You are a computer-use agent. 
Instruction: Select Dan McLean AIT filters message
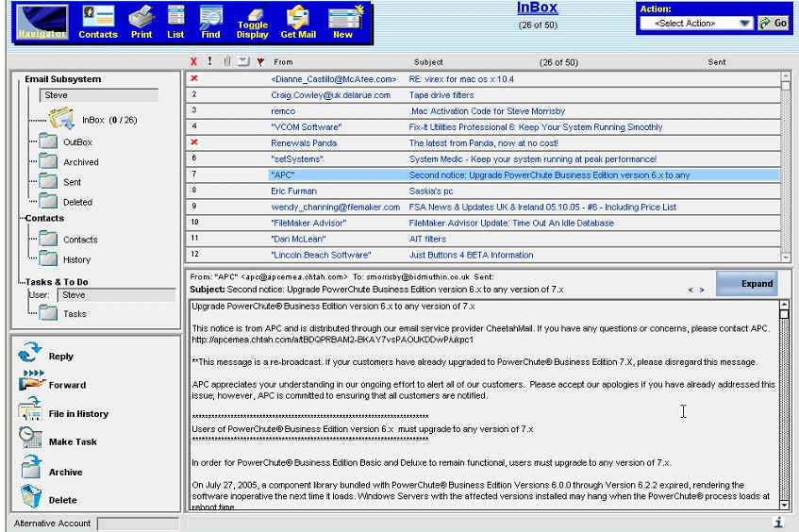483,239
